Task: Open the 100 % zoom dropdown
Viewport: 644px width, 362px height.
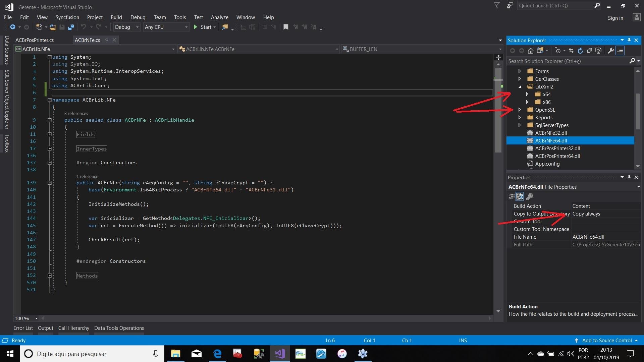Action: coord(26,318)
